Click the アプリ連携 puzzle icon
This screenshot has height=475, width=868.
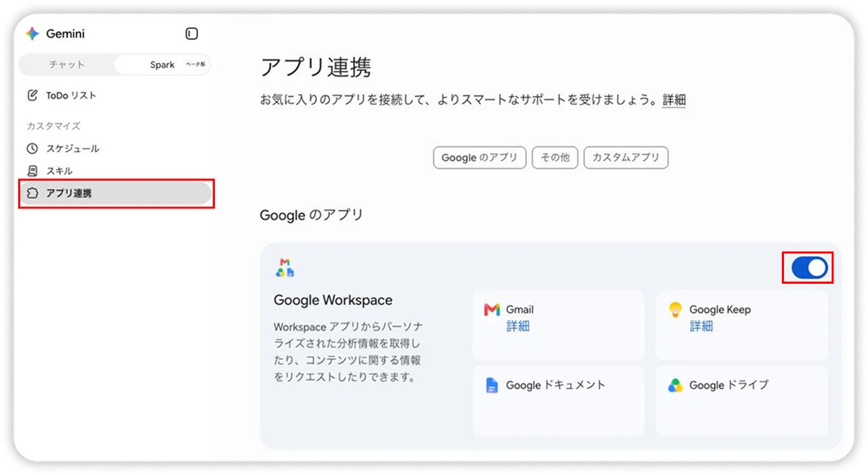(32, 193)
